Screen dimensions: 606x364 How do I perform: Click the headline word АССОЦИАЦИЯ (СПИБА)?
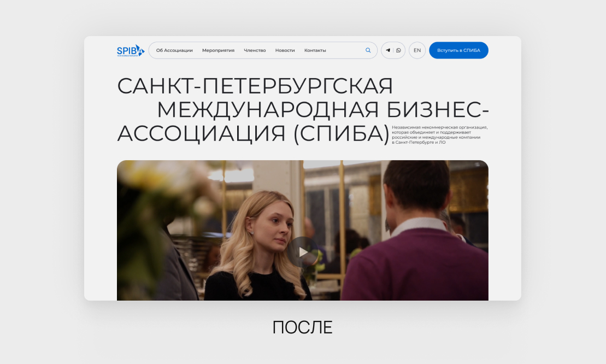253,133
